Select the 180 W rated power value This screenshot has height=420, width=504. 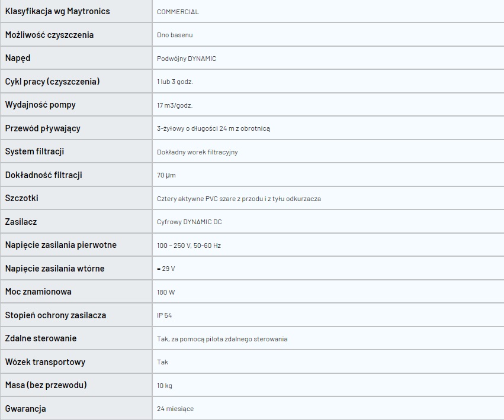[x=166, y=292]
